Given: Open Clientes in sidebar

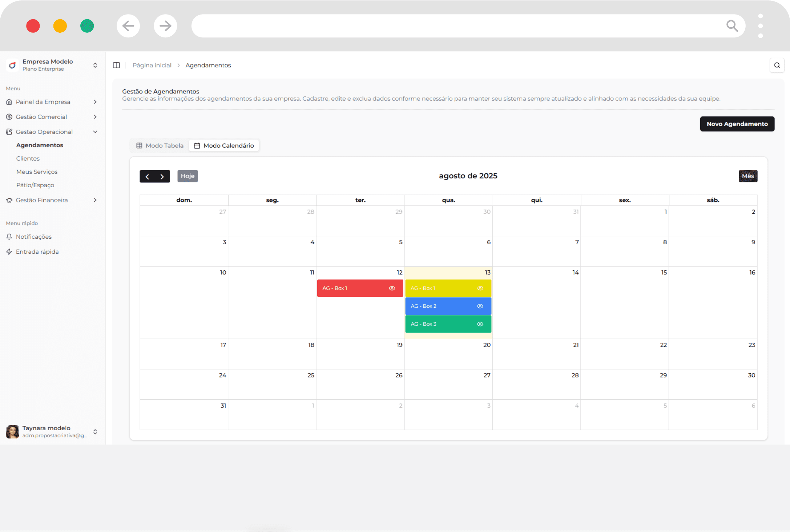Looking at the screenshot, I should point(28,158).
